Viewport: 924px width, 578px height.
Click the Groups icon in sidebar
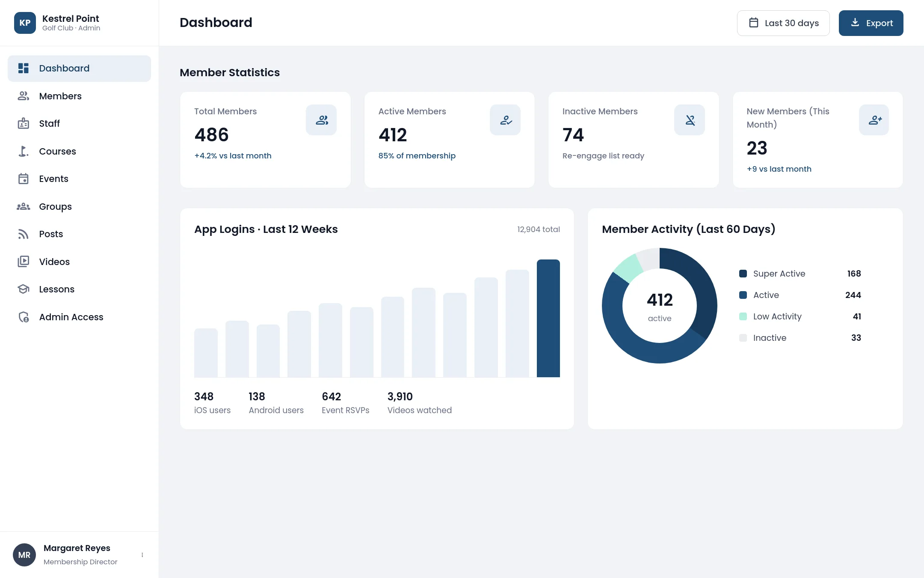pos(24,207)
